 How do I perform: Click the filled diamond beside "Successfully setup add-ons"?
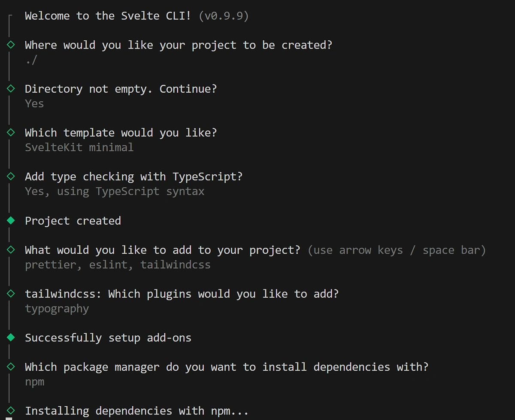coord(11,338)
